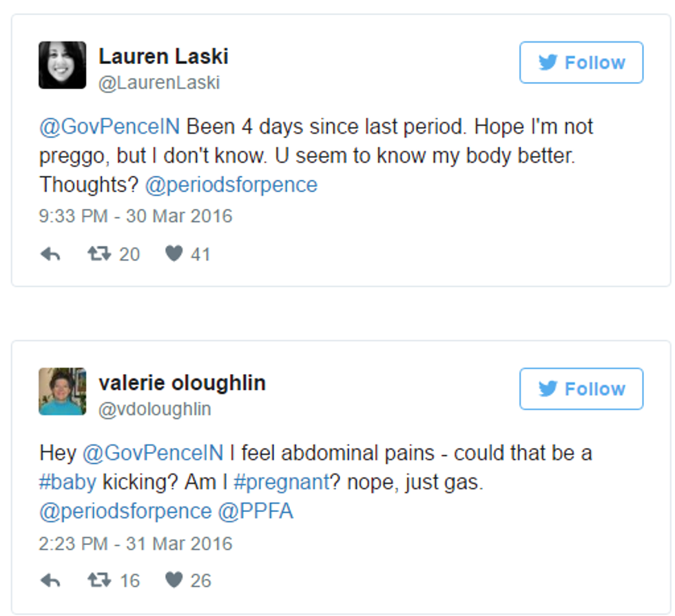Reply to Lauren Laski's tweet

[x=50, y=254]
